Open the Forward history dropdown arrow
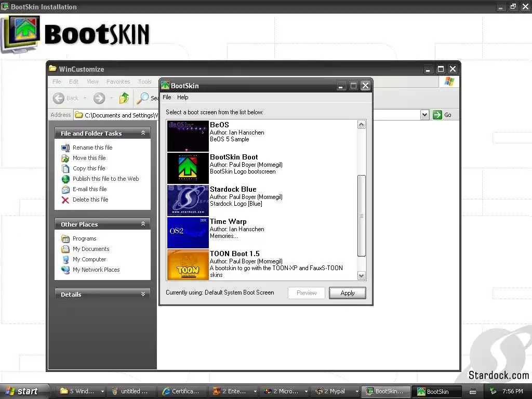The height and width of the screenshot is (399, 532). (x=111, y=98)
